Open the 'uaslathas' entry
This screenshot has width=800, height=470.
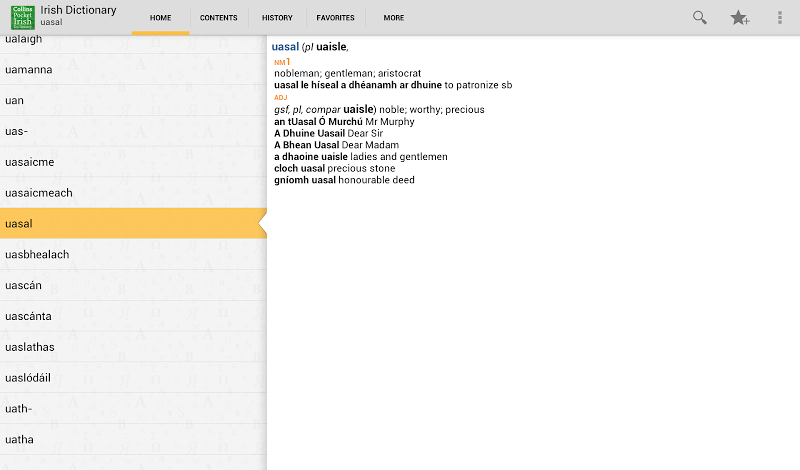[x=133, y=347]
